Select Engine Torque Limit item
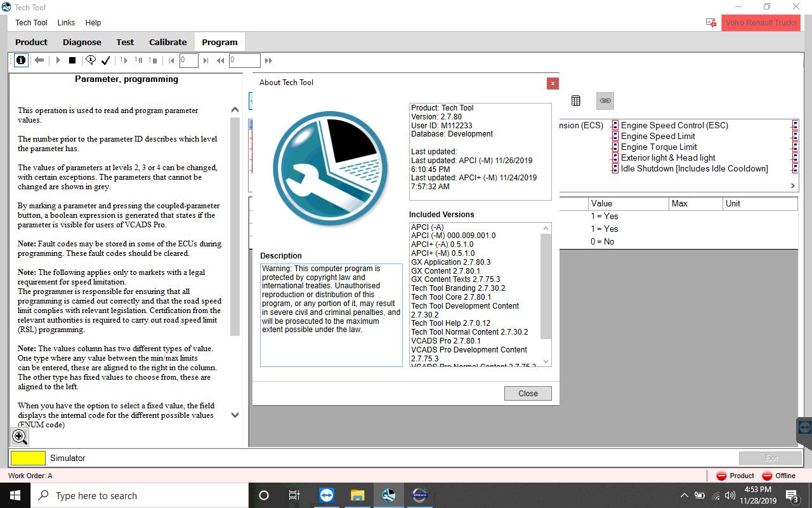812x508 pixels. click(x=658, y=147)
